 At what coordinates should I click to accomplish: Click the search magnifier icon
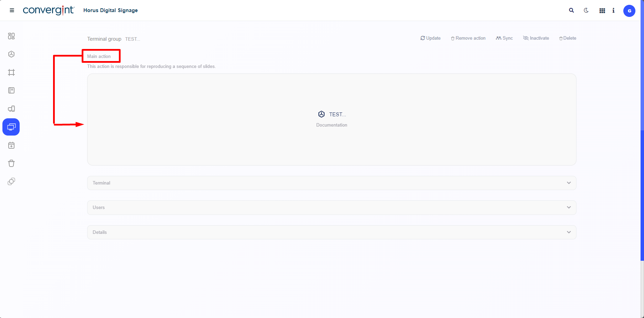pos(571,10)
